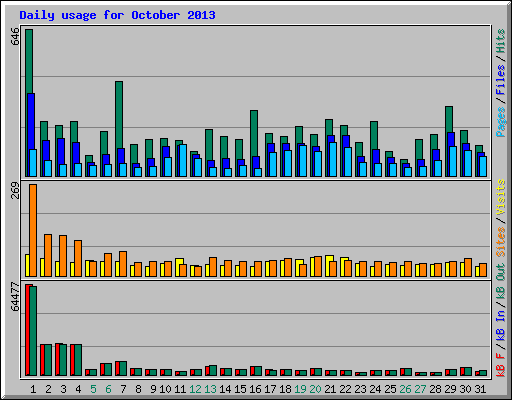Click the green kB Out bar for day 7

coord(123,369)
